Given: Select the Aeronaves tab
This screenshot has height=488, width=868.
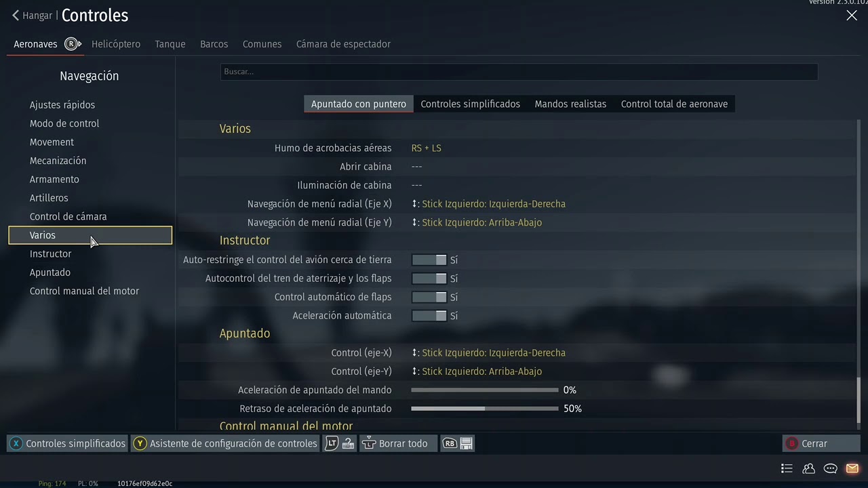Looking at the screenshot, I should 35,44.
